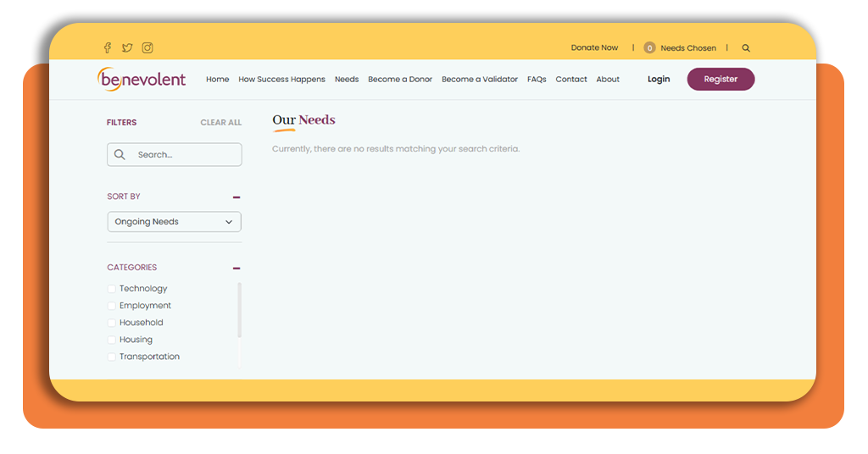The height and width of the screenshot is (454, 868).
Task: Click the Login link
Action: coord(659,79)
